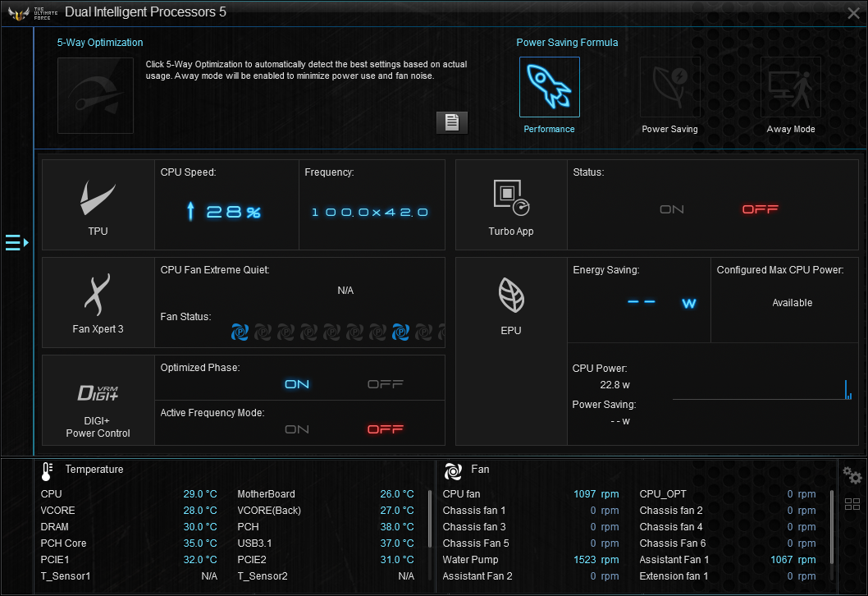Viewport: 868px width, 596px height.
Task: Click the grid layout icon below the gear
Action: coord(852,504)
